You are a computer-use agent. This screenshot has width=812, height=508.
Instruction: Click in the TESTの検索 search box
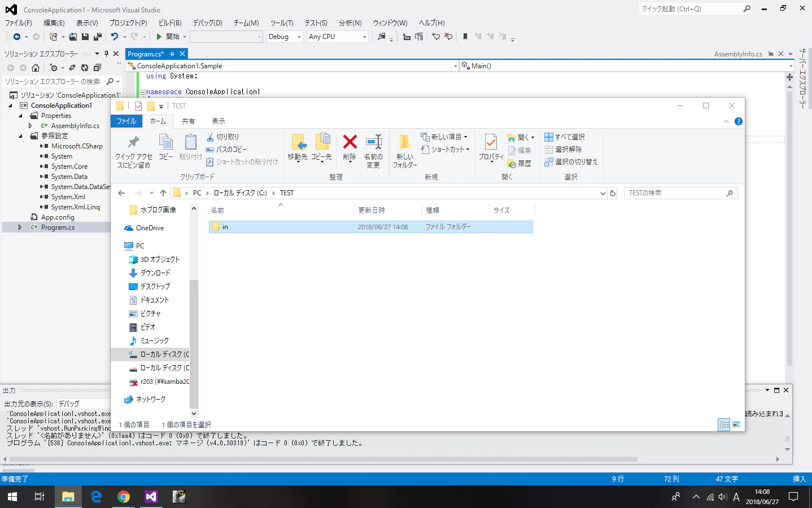point(680,193)
